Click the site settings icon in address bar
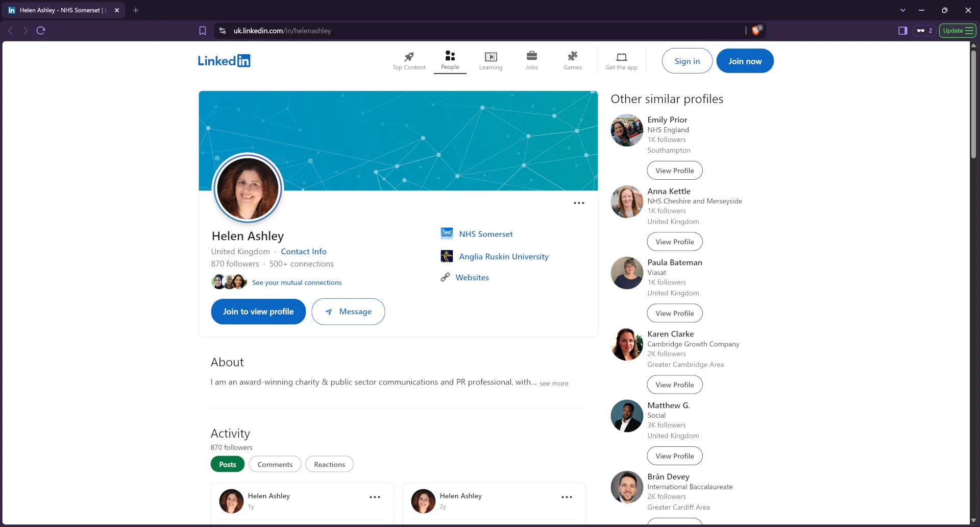The width and height of the screenshot is (980, 527). (x=223, y=31)
